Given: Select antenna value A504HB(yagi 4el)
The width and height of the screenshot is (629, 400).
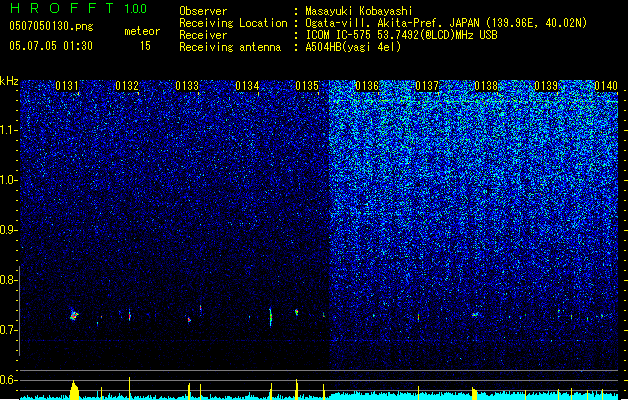Looking at the screenshot, I should [x=353, y=47].
